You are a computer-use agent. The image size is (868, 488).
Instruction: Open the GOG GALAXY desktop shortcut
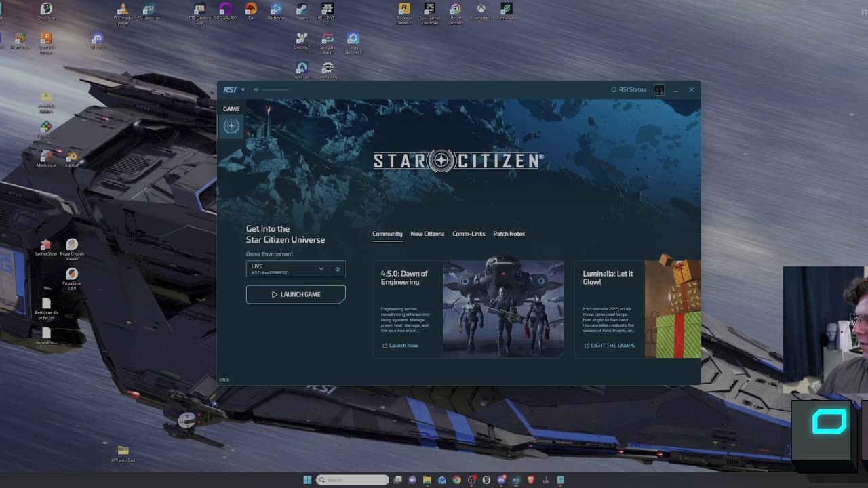[x=225, y=12]
